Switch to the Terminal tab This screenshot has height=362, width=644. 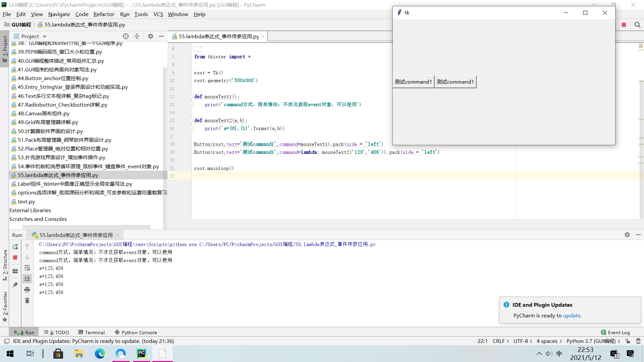click(x=92, y=332)
